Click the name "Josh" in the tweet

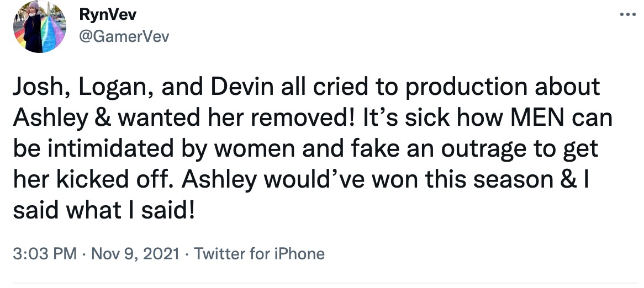click(x=36, y=89)
